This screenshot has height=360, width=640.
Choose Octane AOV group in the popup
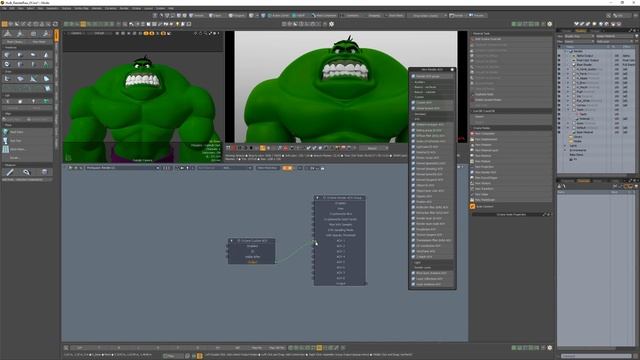tap(432, 76)
